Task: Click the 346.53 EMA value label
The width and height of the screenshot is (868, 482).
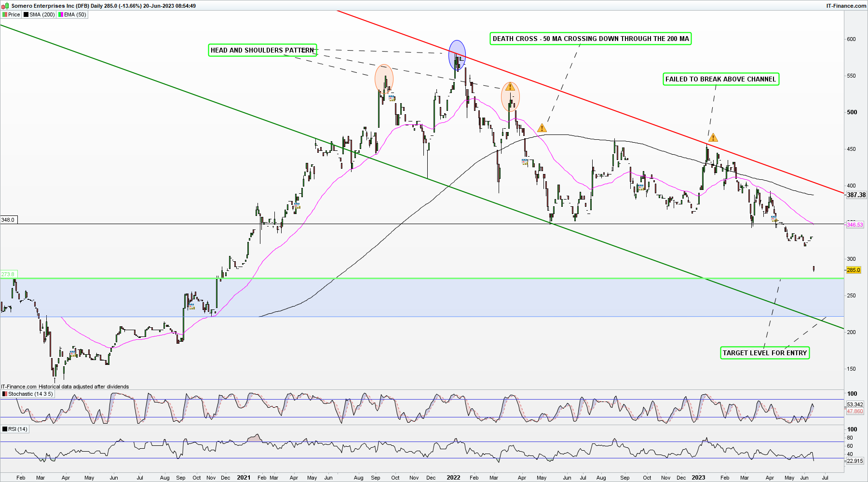Action: tap(855, 225)
